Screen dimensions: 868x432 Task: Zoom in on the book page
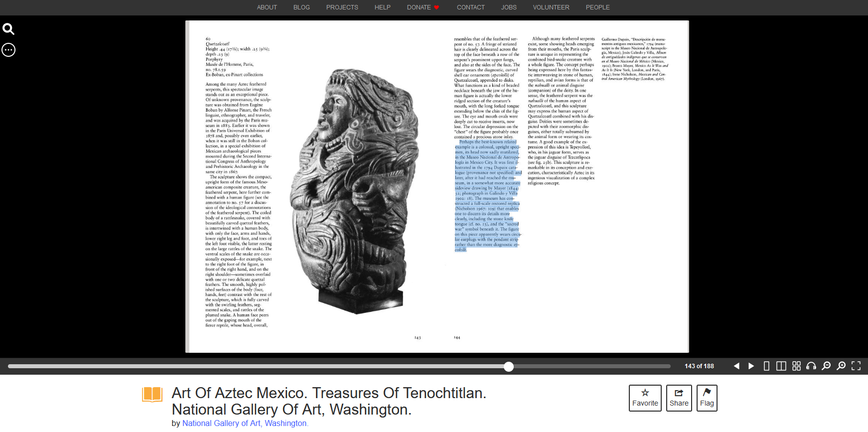point(841,366)
